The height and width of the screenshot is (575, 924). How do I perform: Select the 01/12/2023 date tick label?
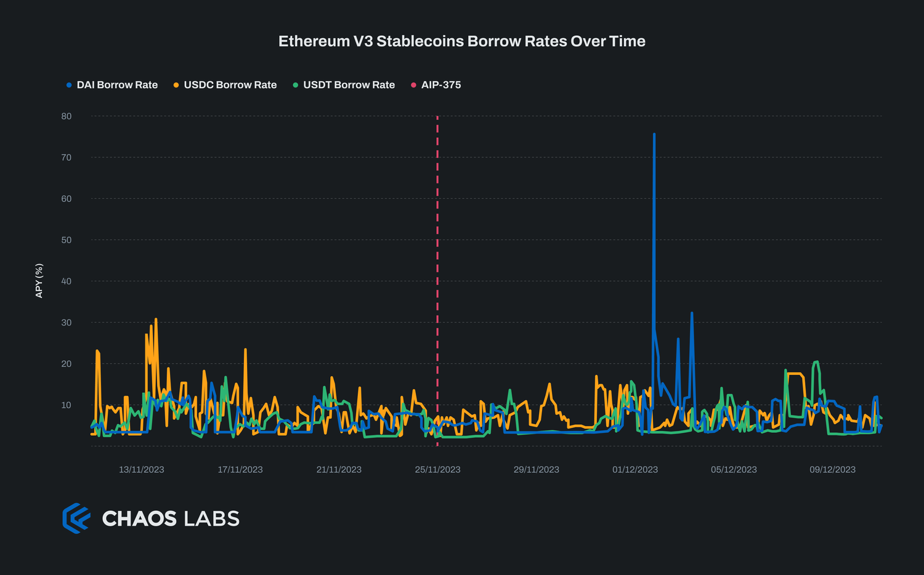point(635,470)
